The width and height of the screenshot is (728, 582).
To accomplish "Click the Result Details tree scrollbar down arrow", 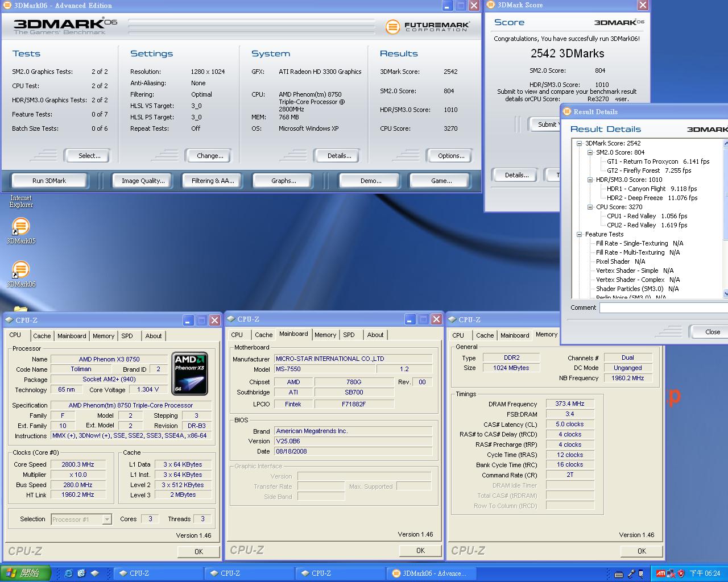I will click(726, 294).
